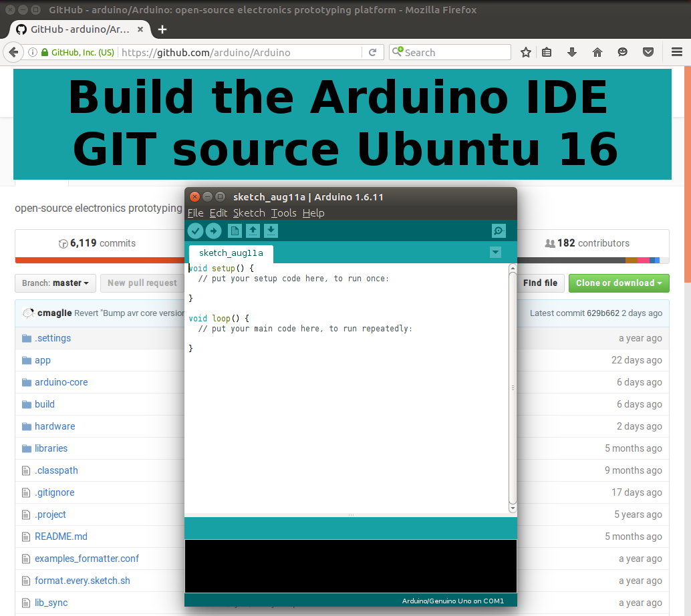Open the 182 contributors link

[x=587, y=243]
